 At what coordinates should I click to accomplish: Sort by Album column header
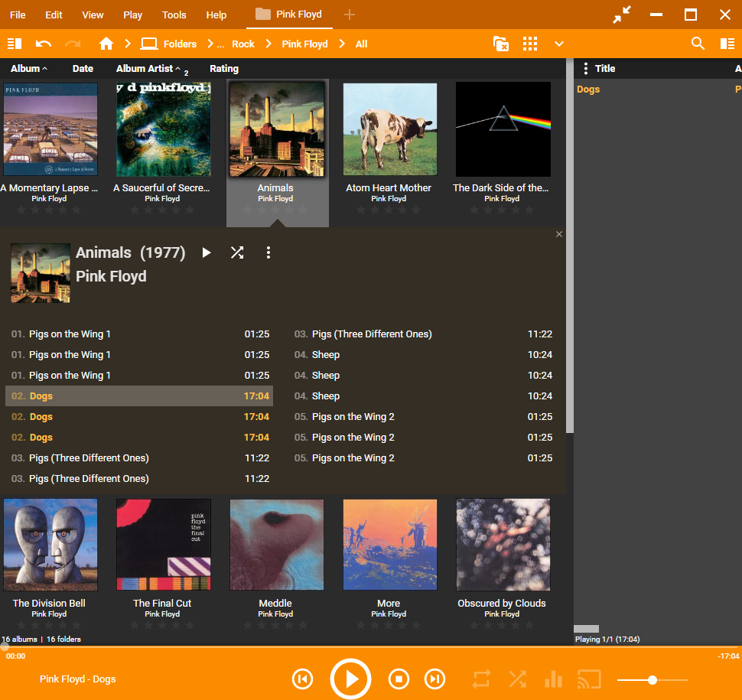[25, 68]
